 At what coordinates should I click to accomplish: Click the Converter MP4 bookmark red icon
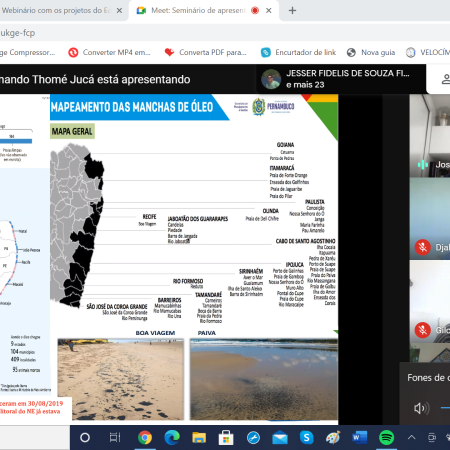click(73, 52)
